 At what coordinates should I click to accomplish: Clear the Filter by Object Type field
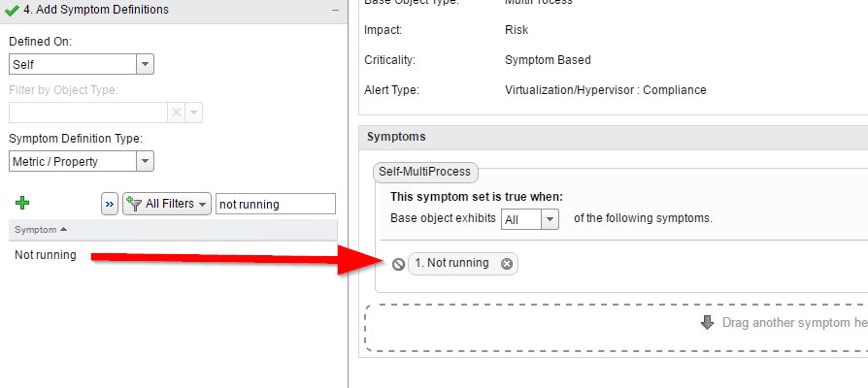click(x=176, y=113)
